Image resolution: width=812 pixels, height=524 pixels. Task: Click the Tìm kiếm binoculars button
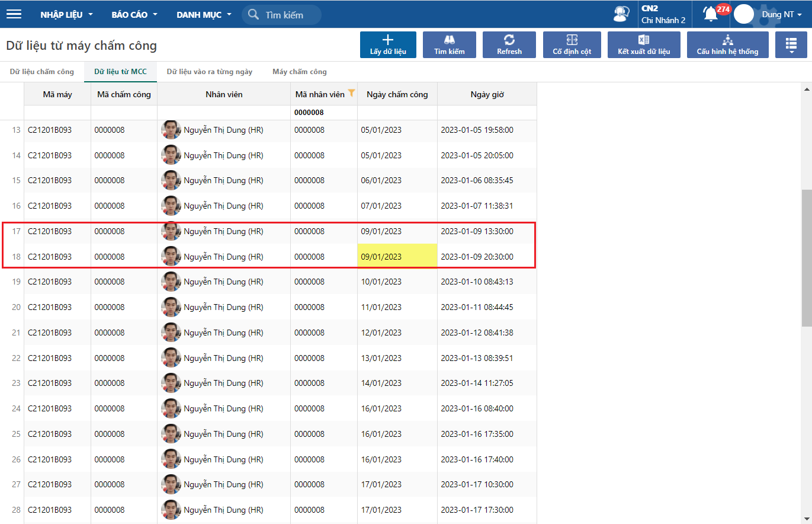tap(449, 44)
